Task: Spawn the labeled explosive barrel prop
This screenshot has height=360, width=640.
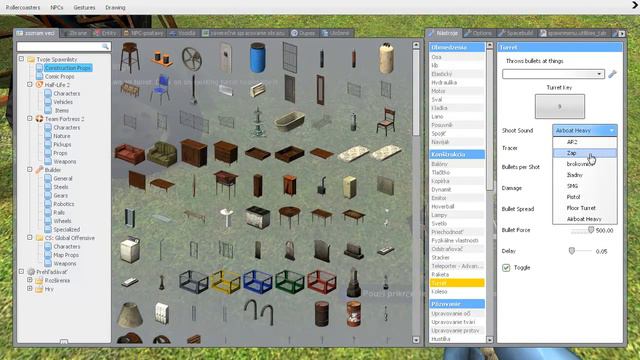Action: click(354, 314)
